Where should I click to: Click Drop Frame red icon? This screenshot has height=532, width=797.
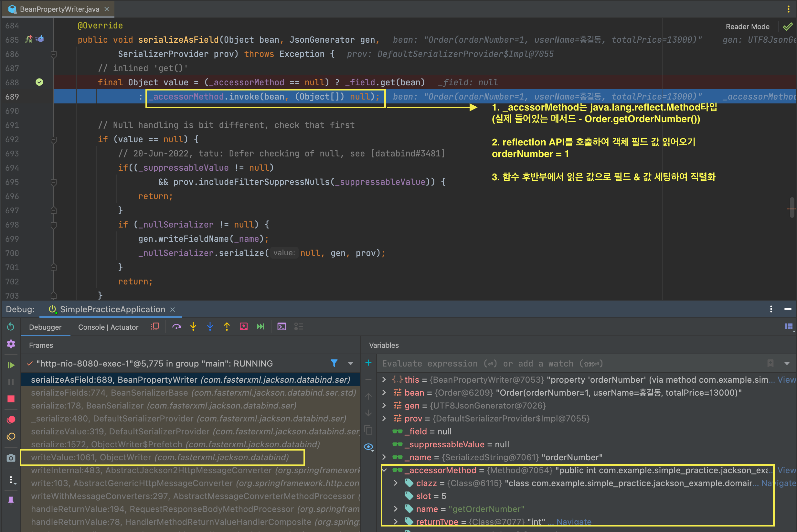(x=244, y=327)
